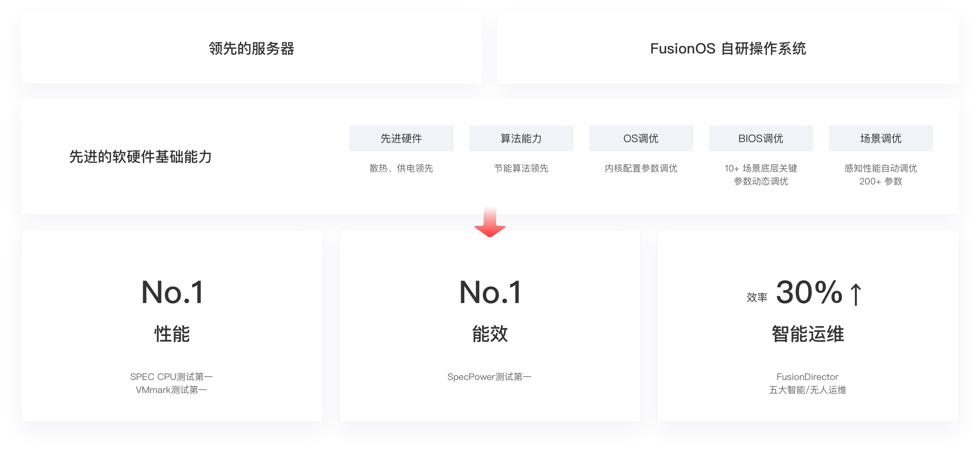Click the 能效 card title
Image resolution: width=980 pixels, height=451 pixels.
click(490, 334)
